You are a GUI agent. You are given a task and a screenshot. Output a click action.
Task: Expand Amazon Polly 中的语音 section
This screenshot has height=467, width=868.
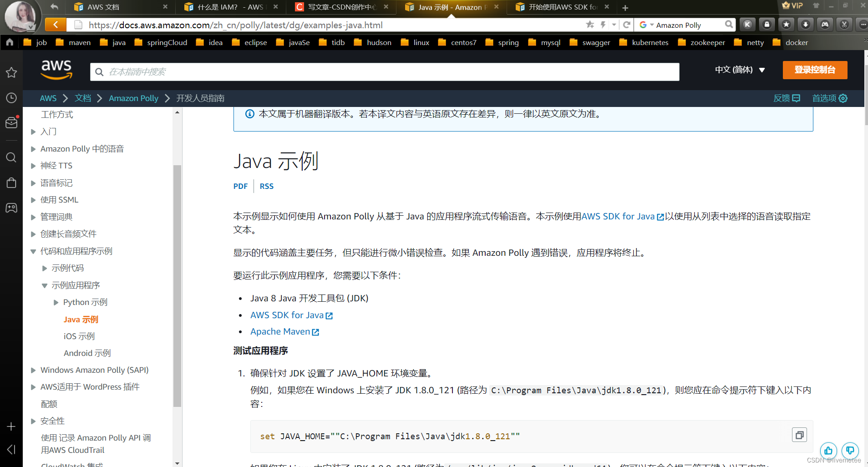point(33,149)
